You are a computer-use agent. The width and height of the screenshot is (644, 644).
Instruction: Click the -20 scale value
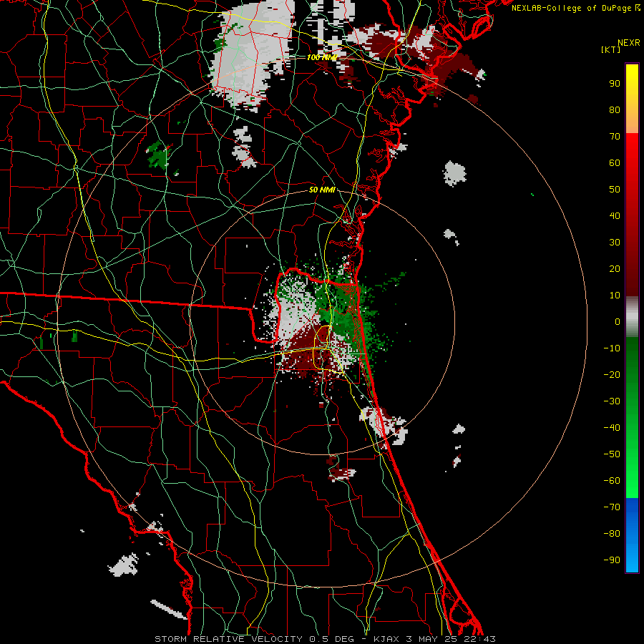pos(612,374)
